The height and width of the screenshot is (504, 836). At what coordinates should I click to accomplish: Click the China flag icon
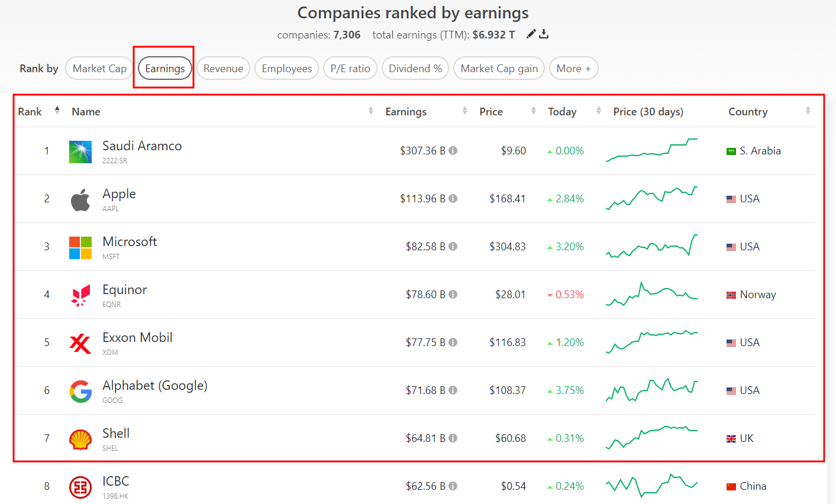pos(731,487)
